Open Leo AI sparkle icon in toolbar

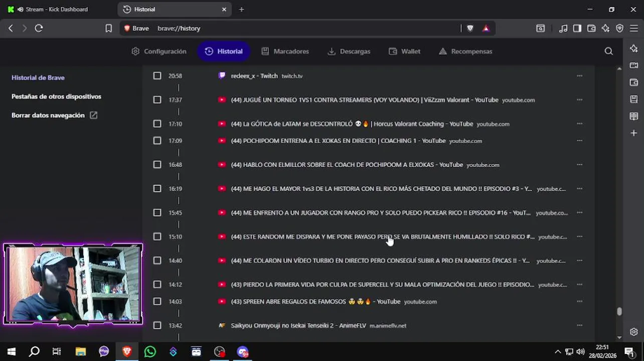click(606, 29)
